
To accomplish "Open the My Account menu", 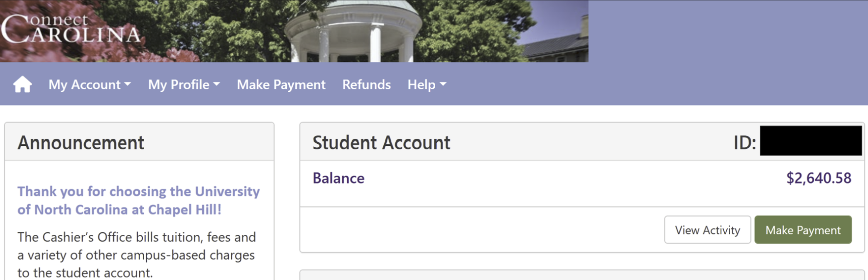I will pyautogui.click(x=90, y=84).
